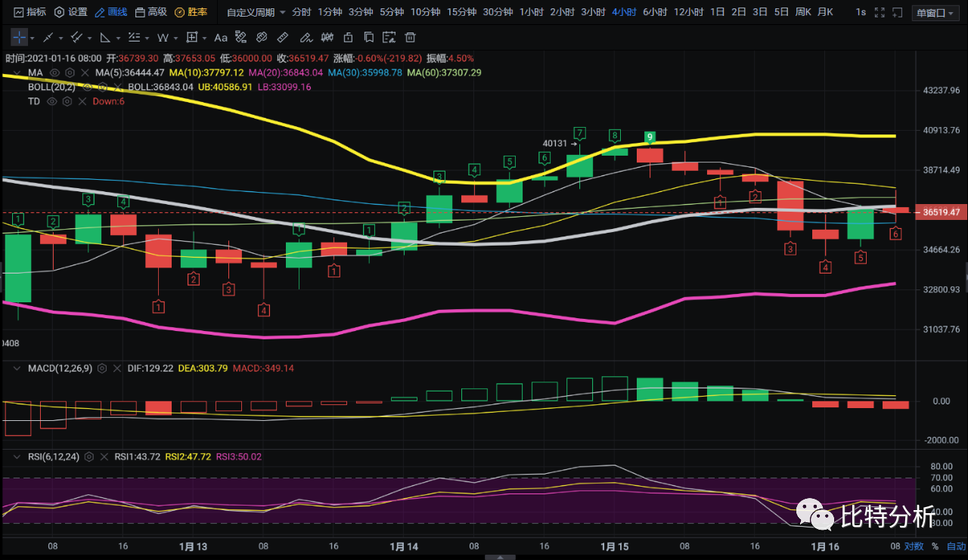Screen dimensions: 968x560
Task: Click the trash icon to delete drawings
Action: tap(409, 38)
